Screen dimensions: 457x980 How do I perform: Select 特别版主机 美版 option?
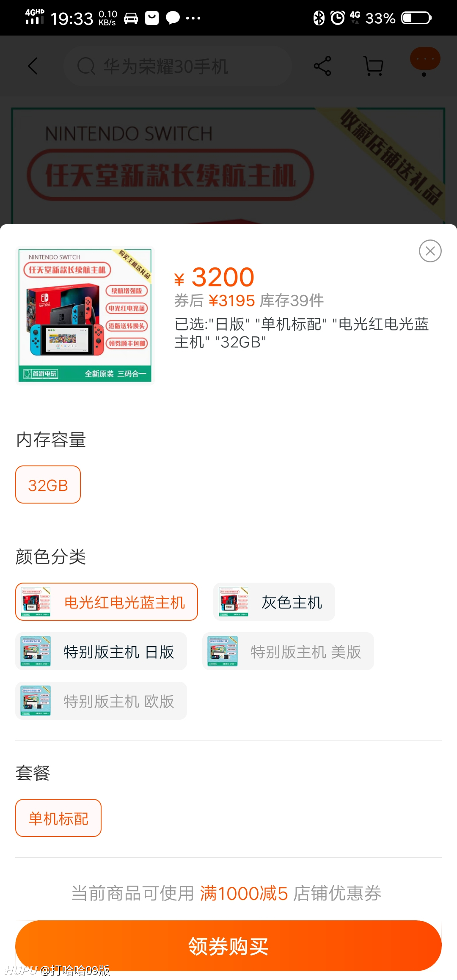(x=288, y=651)
